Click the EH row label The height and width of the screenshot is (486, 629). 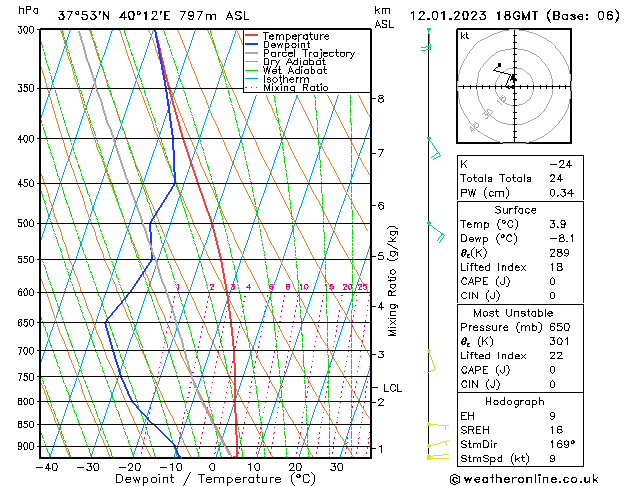point(467,416)
